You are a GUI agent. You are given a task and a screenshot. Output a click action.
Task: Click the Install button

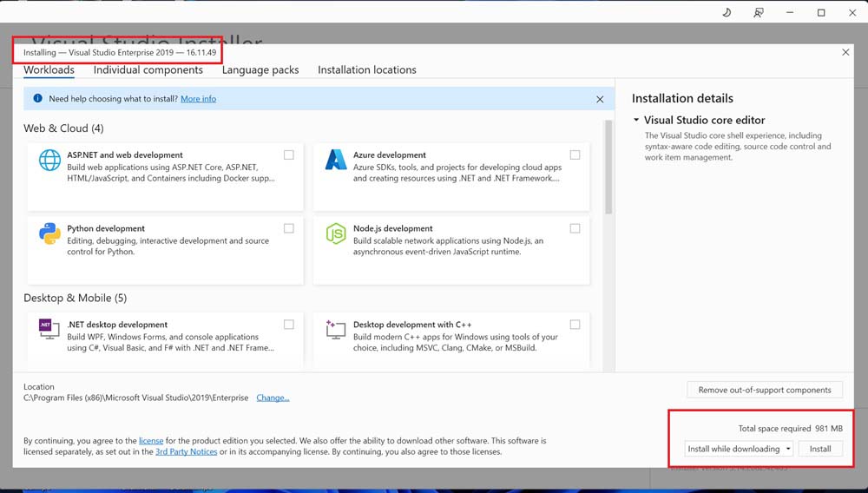pyautogui.click(x=820, y=449)
